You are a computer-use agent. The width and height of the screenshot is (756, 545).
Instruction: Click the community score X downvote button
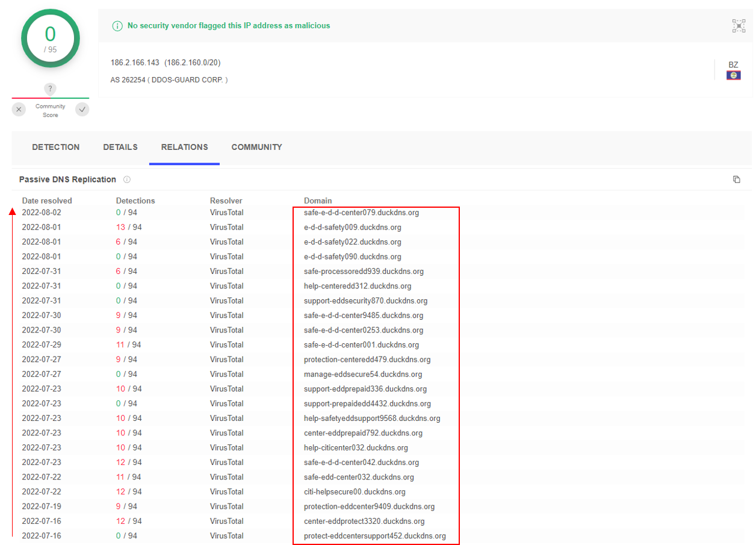19,110
